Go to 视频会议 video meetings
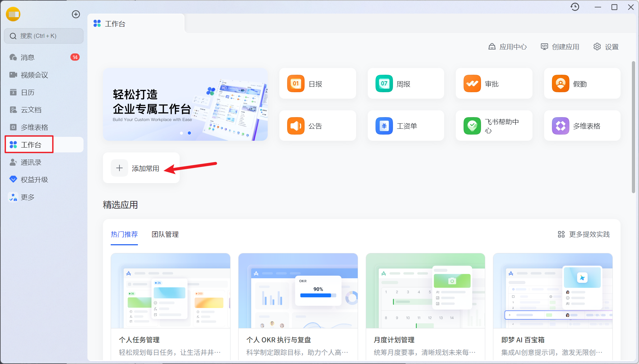 pyautogui.click(x=34, y=75)
